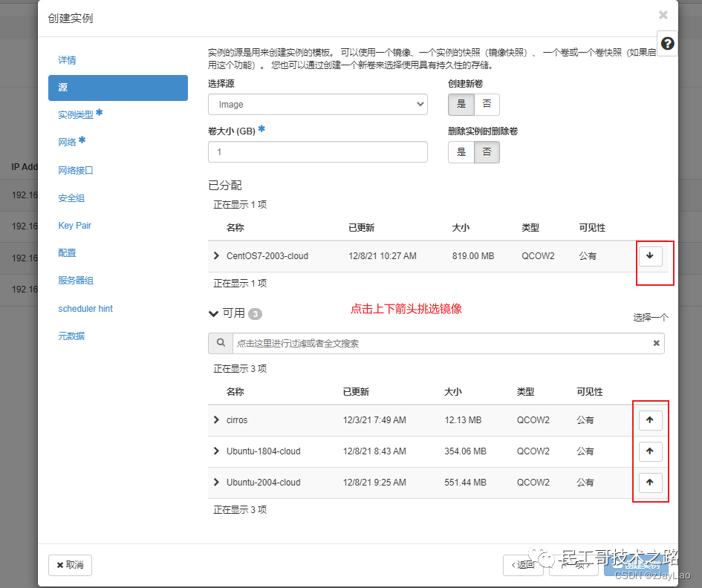The image size is (702, 588).
Task: Switch to the 详情 step
Action: point(67,60)
